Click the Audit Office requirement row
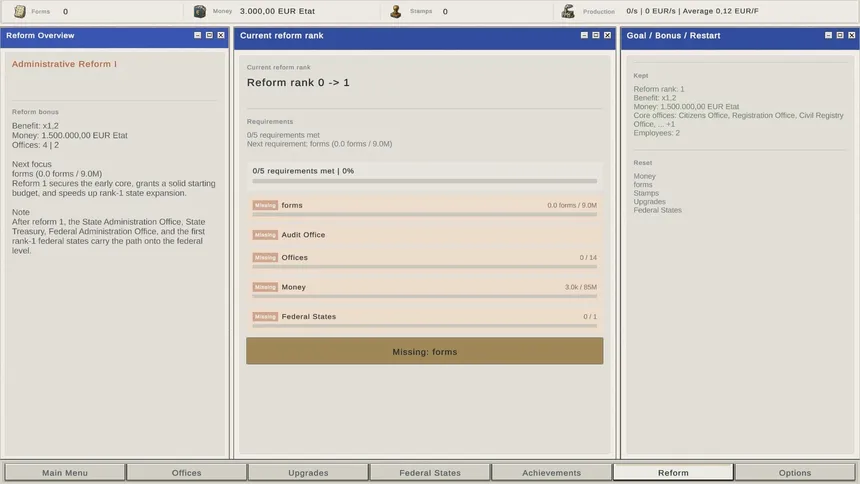The height and width of the screenshot is (484, 860). click(x=425, y=235)
